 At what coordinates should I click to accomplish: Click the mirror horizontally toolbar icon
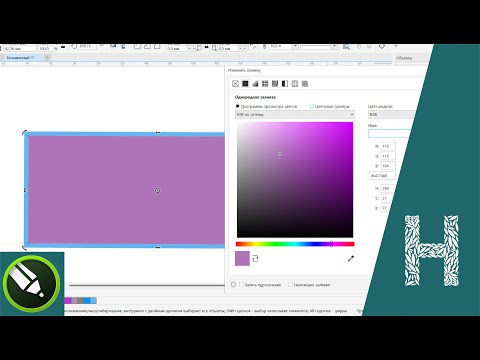tap(113, 47)
